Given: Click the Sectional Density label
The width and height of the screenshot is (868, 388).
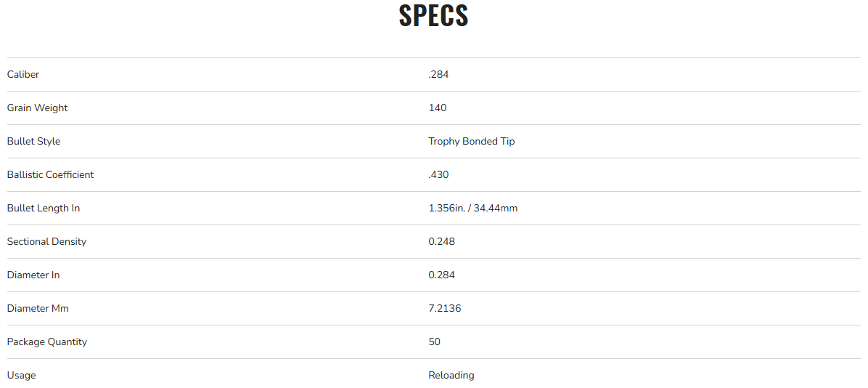Looking at the screenshot, I should point(46,241).
